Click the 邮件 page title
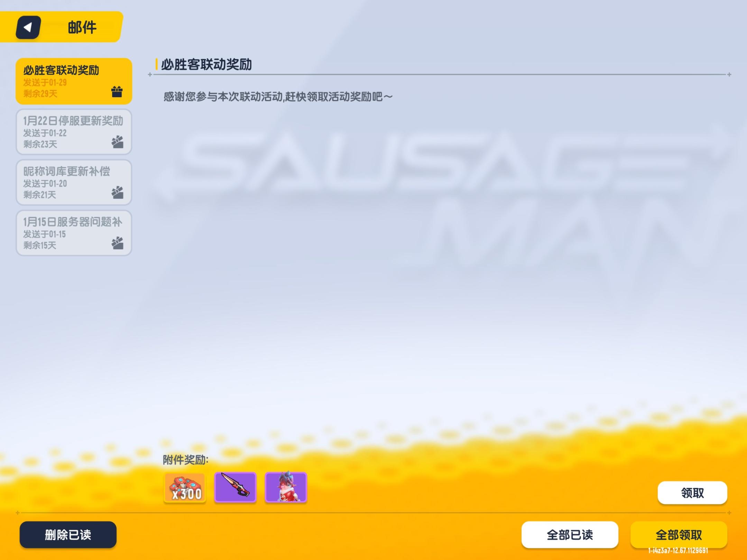 tap(82, 27)
